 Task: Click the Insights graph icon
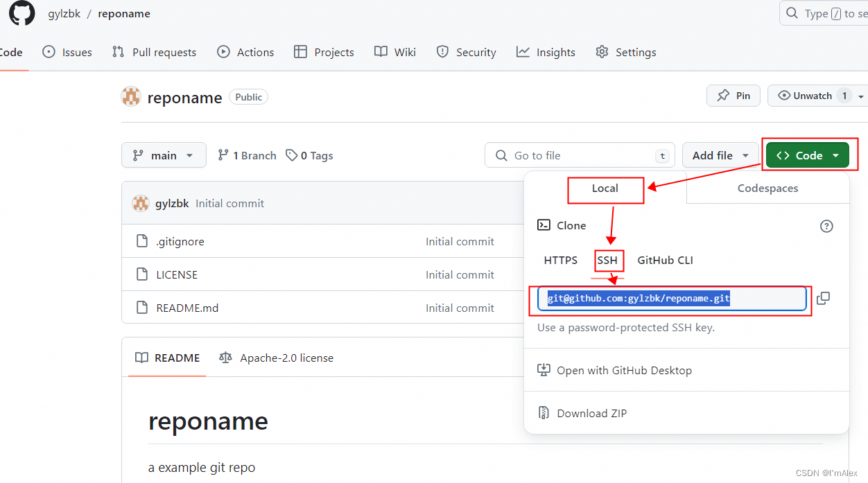523,52
